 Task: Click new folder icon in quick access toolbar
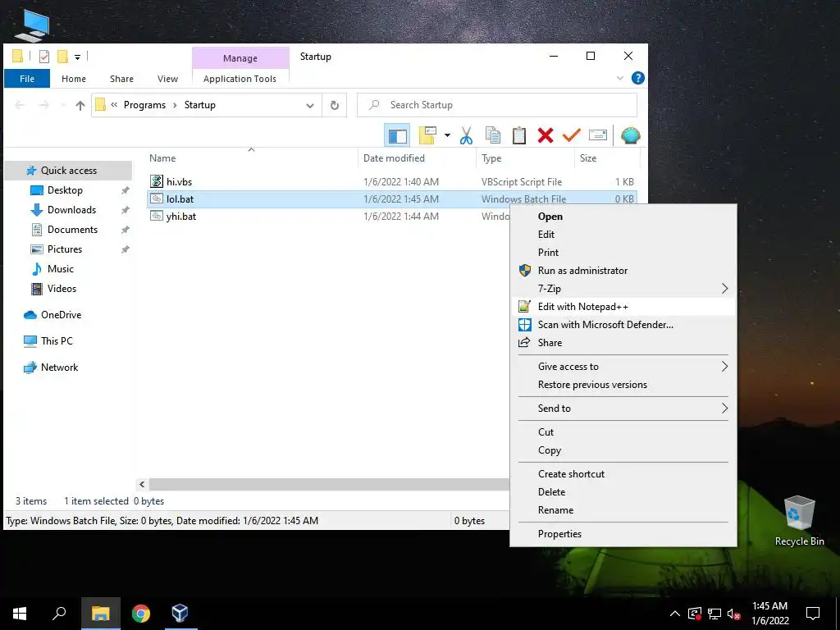[62, 57]
